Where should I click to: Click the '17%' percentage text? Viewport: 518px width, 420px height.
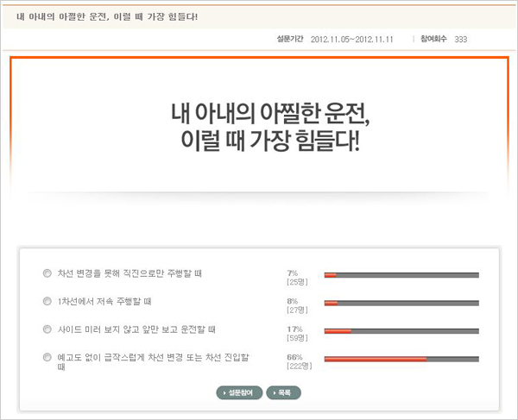pyautogui.click(x=294, y=329)
